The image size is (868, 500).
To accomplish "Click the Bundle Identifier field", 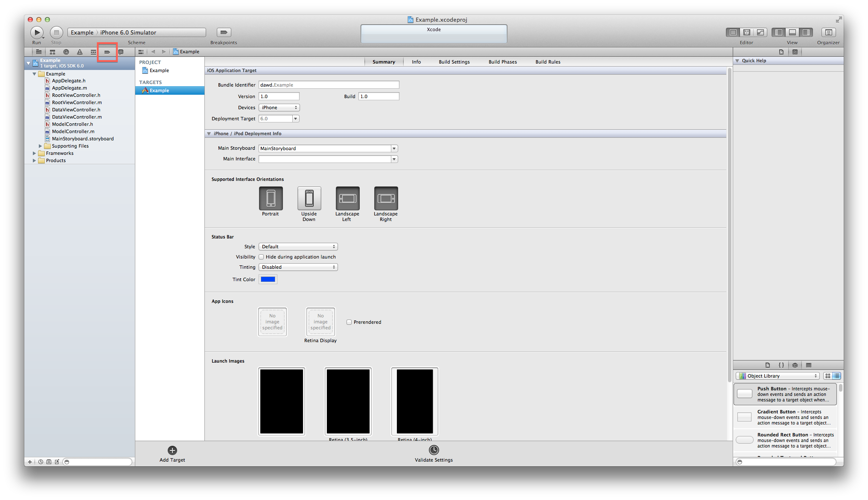I will click(x=329, y=85).
